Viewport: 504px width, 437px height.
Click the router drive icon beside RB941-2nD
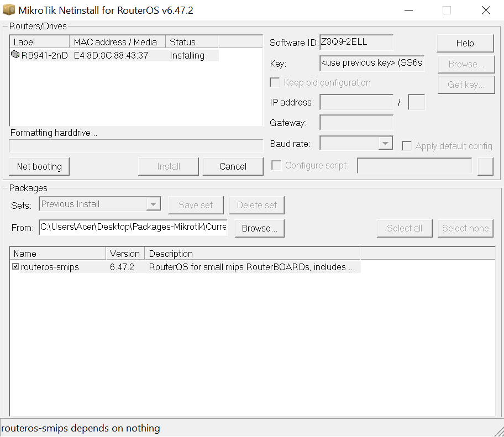point(15,55)
